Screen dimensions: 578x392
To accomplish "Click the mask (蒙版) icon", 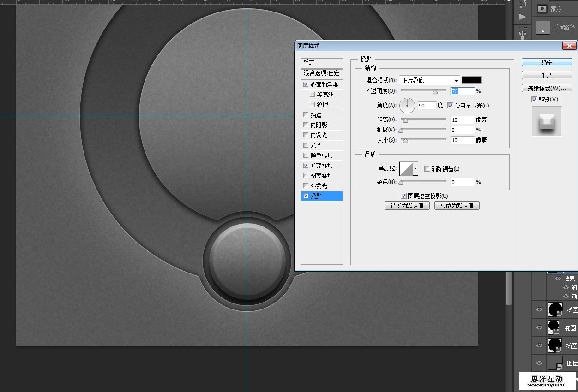I will pyautogui.click(x=542, y=8).
